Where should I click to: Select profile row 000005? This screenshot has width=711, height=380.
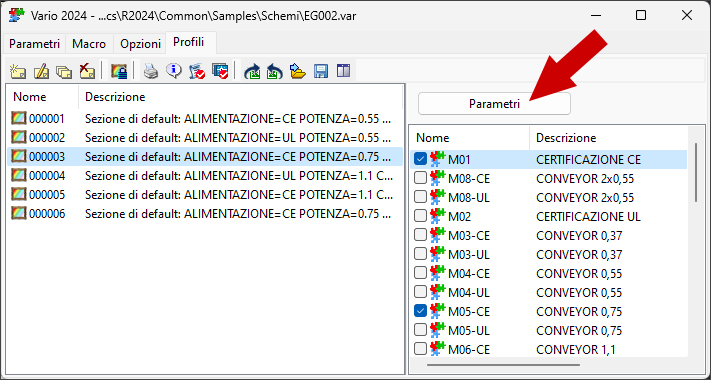click(x=205, y=195)
